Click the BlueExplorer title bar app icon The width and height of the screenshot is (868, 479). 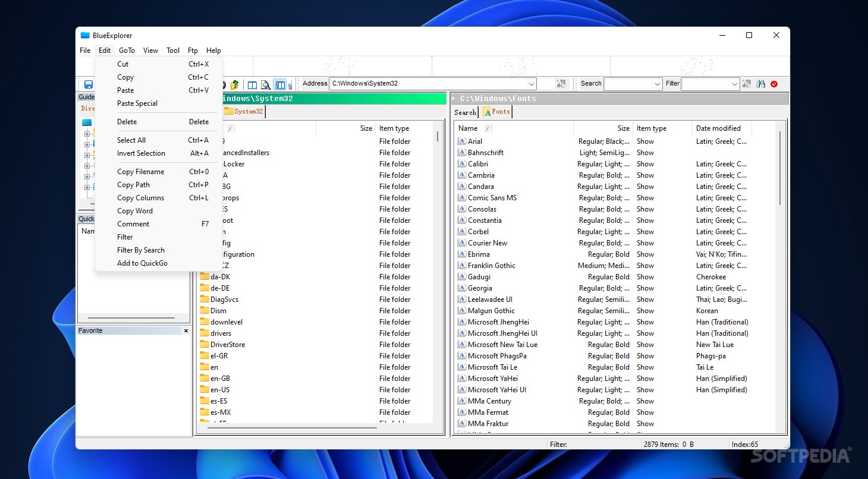coord(85,35)
